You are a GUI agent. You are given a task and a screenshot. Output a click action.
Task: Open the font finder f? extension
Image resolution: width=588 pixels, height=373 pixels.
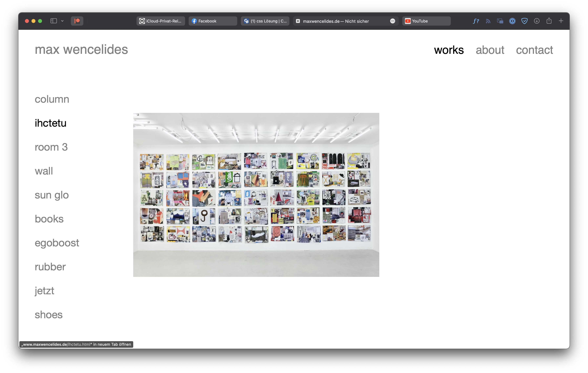coord(476,21)
